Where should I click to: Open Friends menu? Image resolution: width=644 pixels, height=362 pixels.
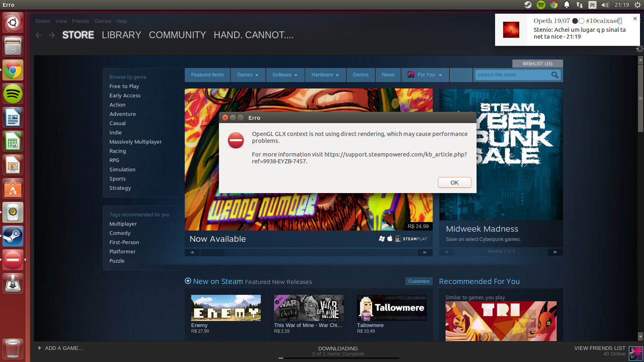pyautogui.click(x=80, y=21)
